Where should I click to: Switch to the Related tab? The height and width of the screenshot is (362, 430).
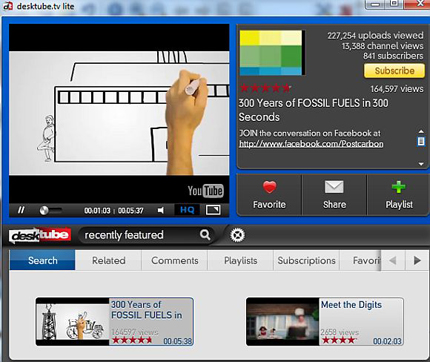pos(109,260)
